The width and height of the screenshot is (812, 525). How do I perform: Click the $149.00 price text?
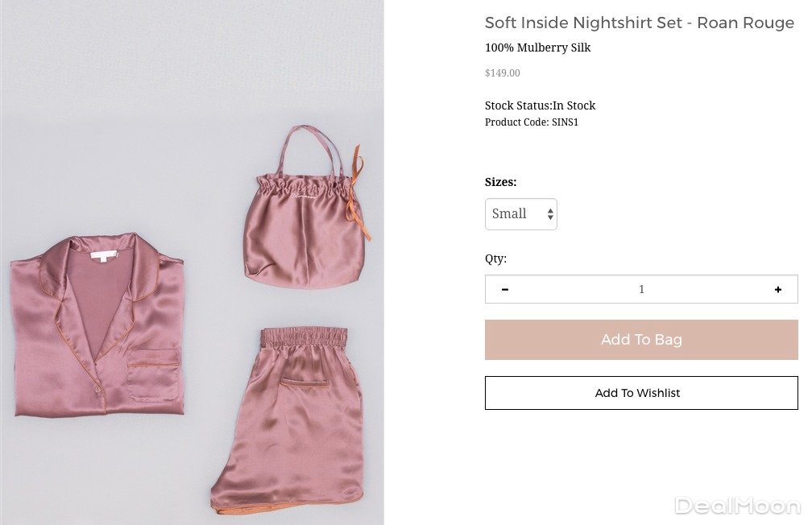[x=503, y=73]
